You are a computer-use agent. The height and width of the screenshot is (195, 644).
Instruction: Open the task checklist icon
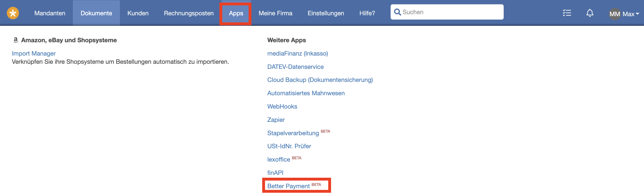click(x=567, y=13)
